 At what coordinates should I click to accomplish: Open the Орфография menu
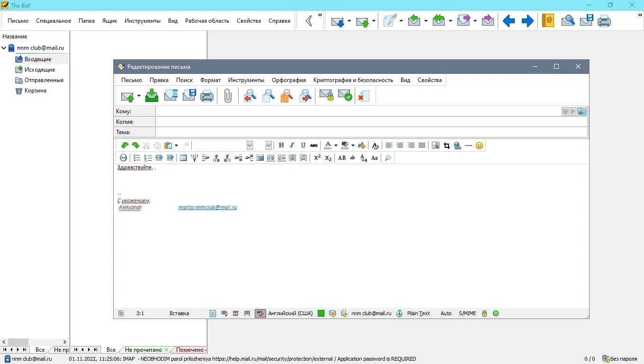289,80
